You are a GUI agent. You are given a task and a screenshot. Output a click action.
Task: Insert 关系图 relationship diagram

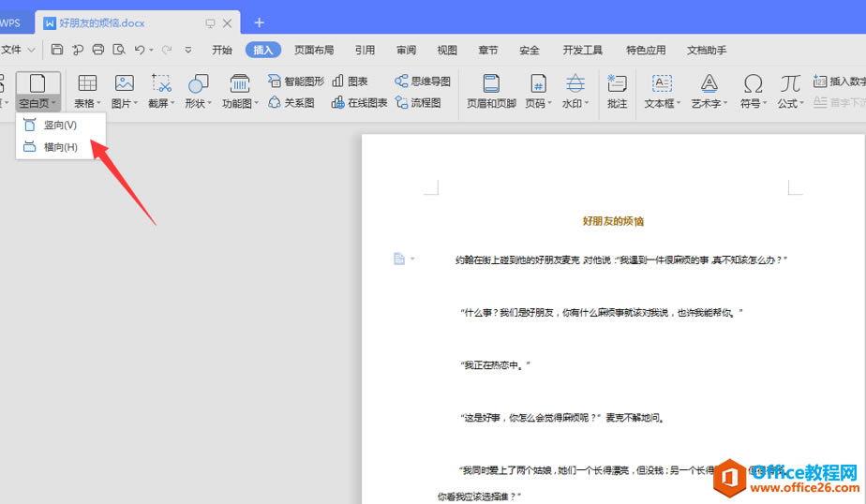(x=291, y=103)
